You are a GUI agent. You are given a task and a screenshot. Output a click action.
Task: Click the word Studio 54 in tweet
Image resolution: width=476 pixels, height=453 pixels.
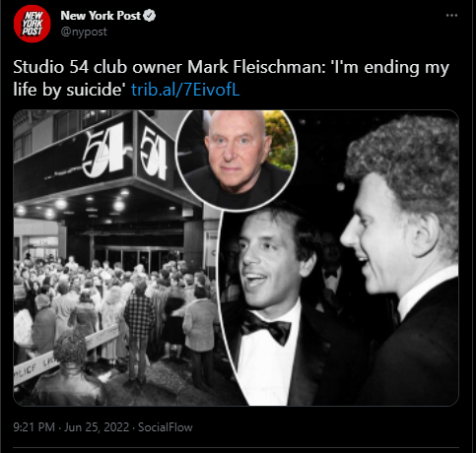pos(51,67)
